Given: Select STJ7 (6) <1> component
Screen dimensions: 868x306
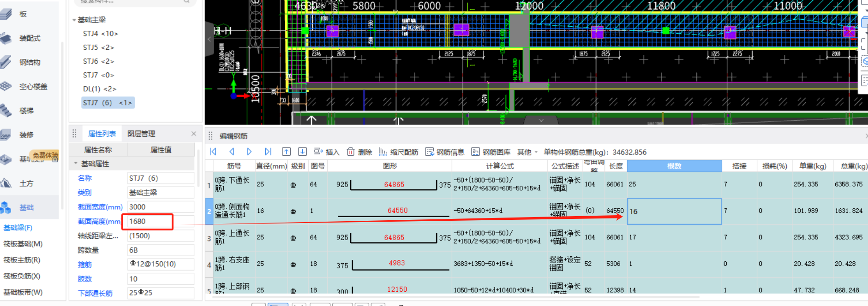Looking at the screenshot, I should pyautogui.click(x=108, y=103).
